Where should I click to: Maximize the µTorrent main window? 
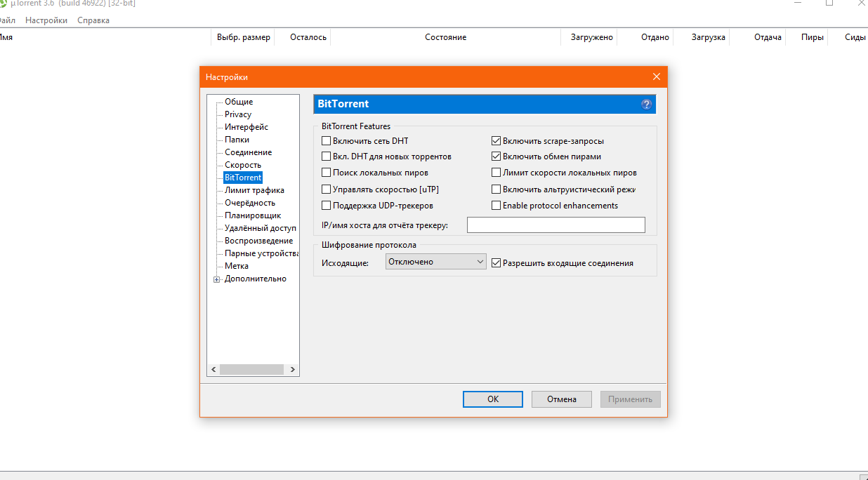[x=829, y=4]
